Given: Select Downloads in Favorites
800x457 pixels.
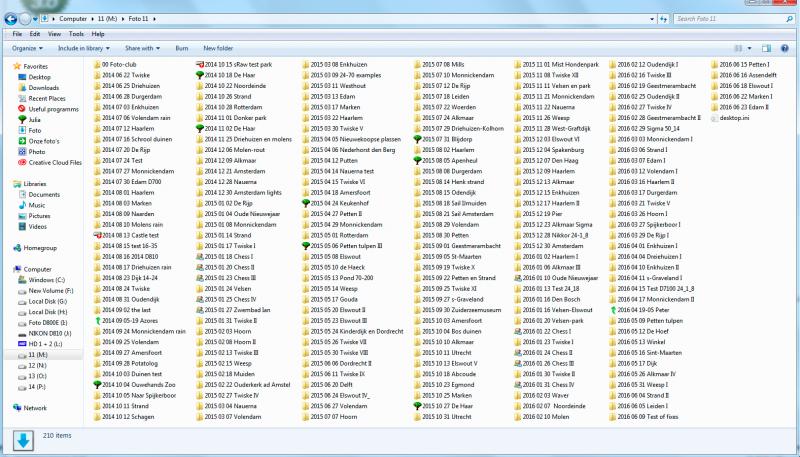Looking at the screenshot, I should pyautogui.click(x=43, y=88).
